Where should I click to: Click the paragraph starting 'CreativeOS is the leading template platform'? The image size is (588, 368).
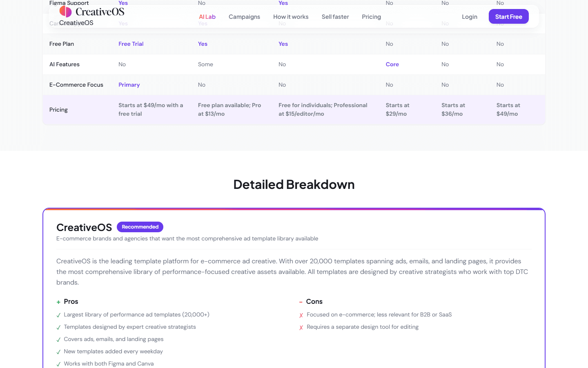click(x=292, y=272)
